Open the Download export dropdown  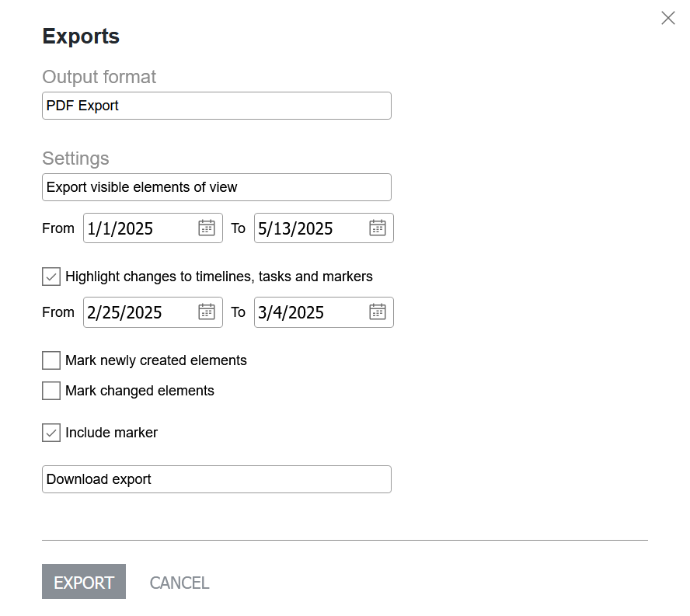tap(217, 479)
